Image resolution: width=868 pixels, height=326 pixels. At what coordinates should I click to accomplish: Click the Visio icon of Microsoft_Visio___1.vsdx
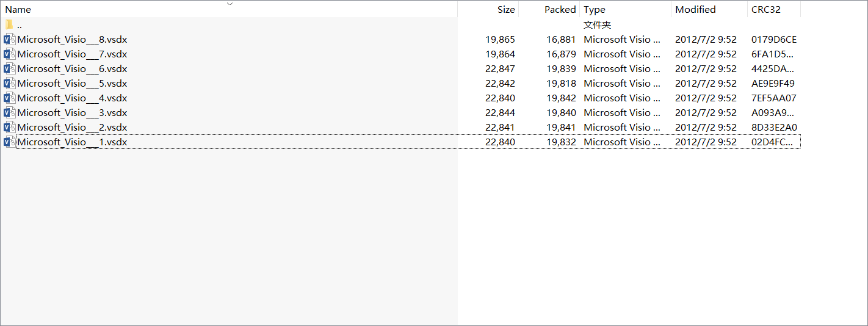point(9,142)
